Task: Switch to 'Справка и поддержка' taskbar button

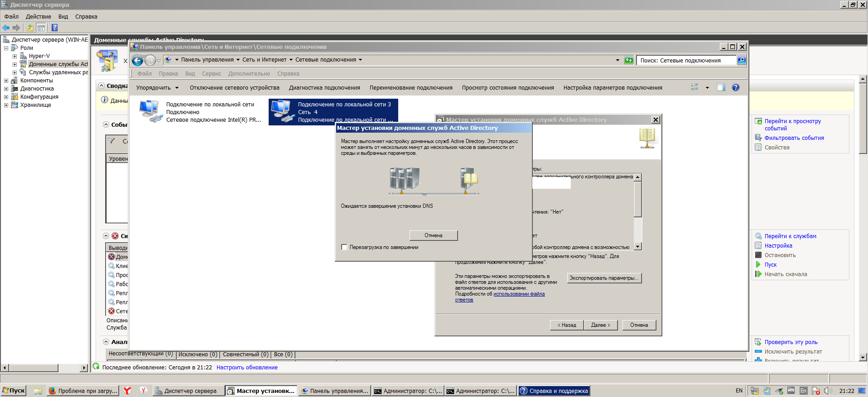Action: [x=554, y=391]
